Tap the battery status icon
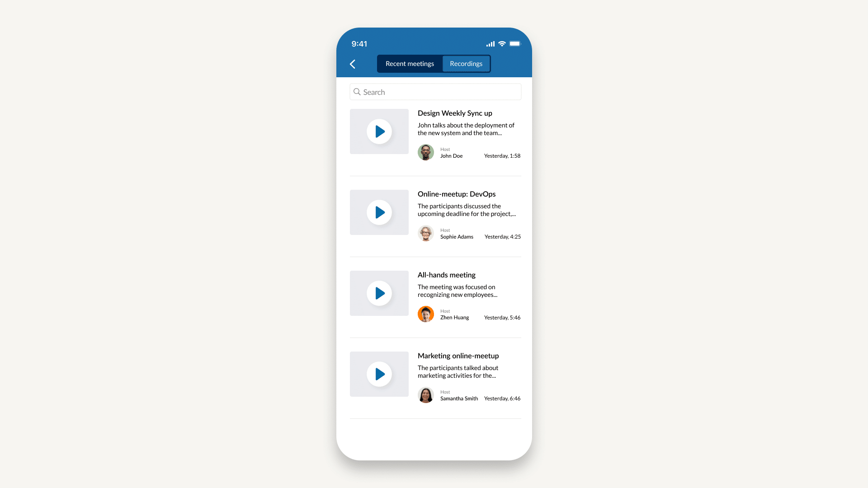The image size is (868, 488). pos(514,43)
